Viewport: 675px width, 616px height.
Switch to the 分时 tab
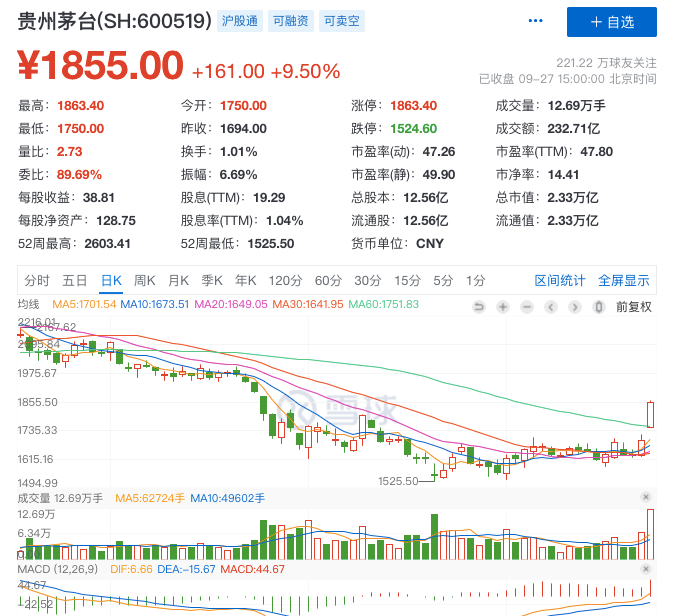[37, 281]
